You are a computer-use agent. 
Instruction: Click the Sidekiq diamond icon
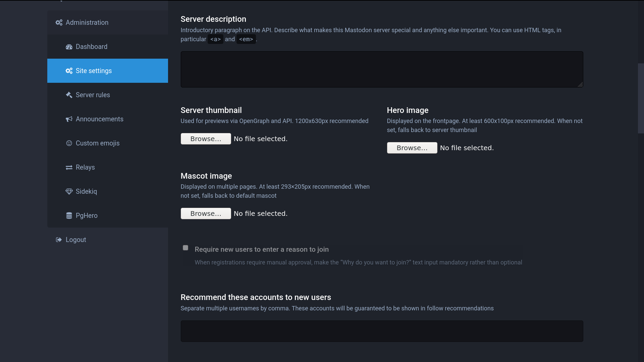[x=69, y=192]
